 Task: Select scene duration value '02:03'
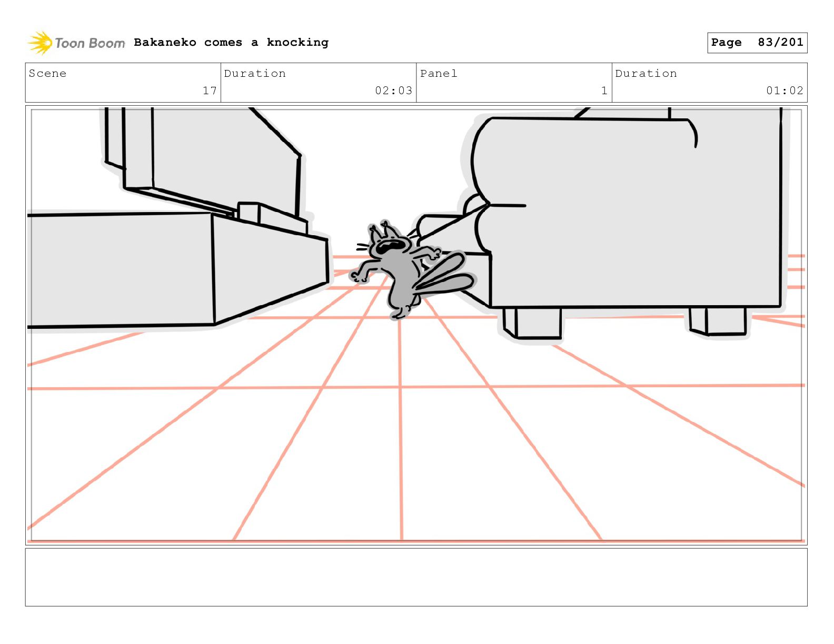click(x=393, y=90)
